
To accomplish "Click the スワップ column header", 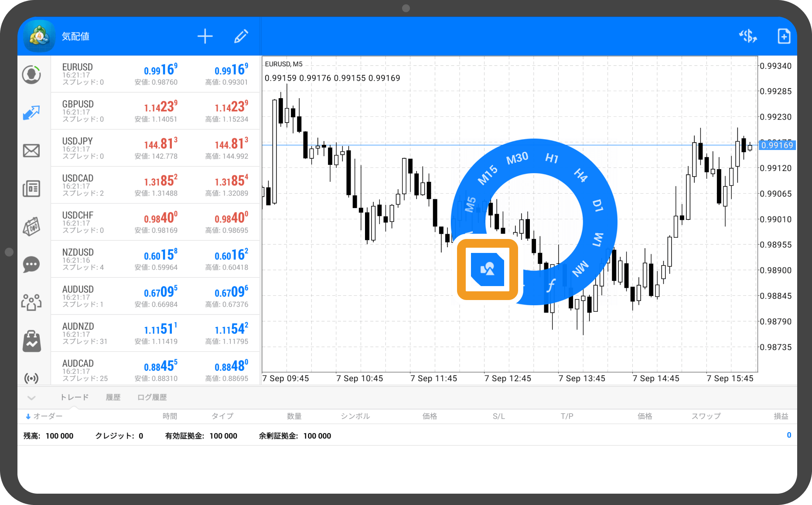I will pos(706,416).
